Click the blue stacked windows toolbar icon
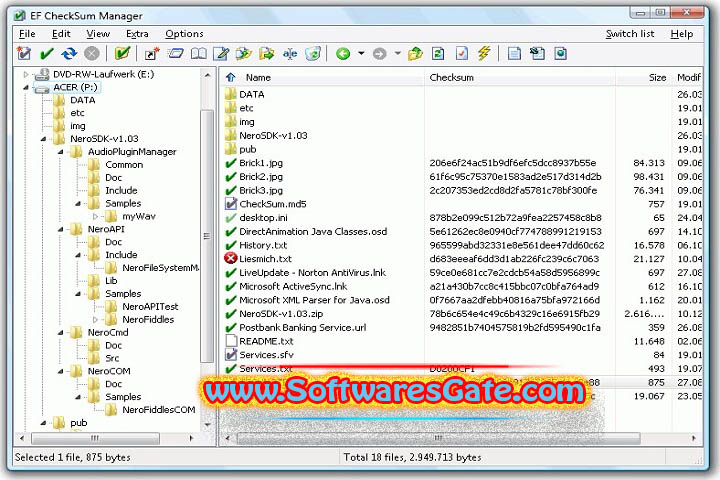720x480 pixels. pos(175,54)
